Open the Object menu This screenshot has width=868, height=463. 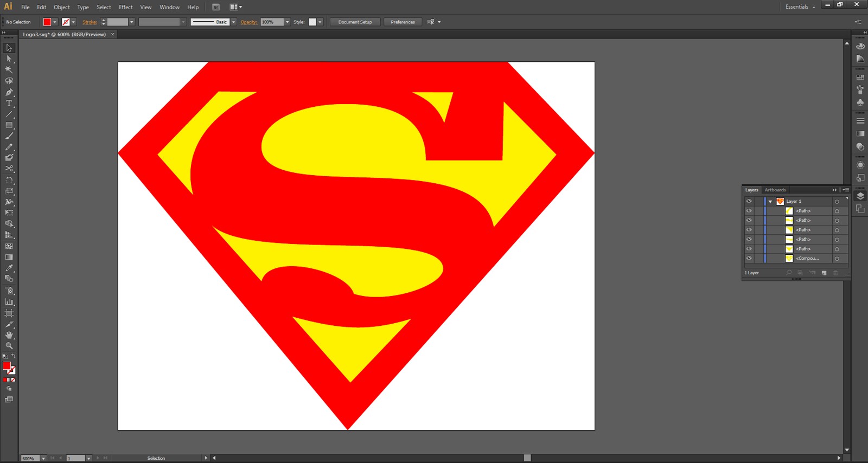pyautogui.click(x=62, y=7)
